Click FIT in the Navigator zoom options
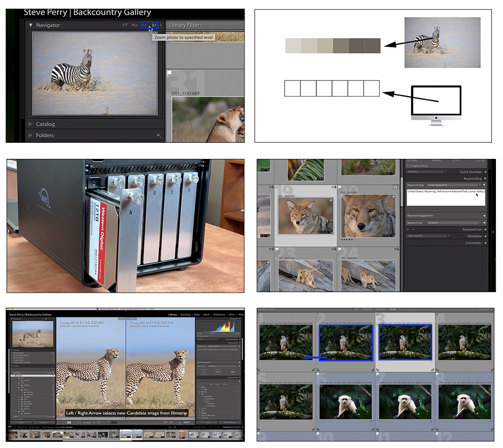503x448 pixels. pyautogui.click(x=125, y=25)
